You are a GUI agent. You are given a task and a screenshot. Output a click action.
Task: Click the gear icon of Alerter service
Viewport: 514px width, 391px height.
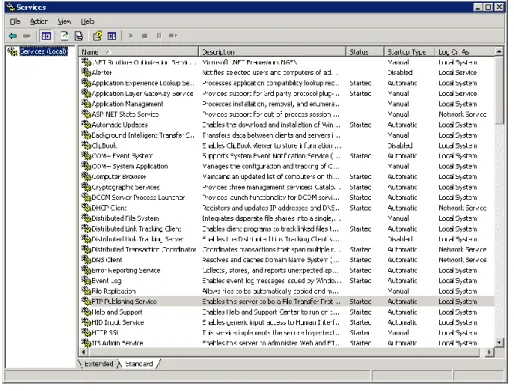click(x=86, y=72)
